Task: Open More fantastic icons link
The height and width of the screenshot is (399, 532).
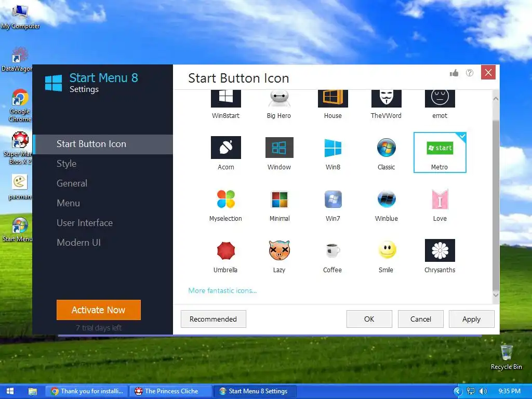Action: [x=222, y=290]
